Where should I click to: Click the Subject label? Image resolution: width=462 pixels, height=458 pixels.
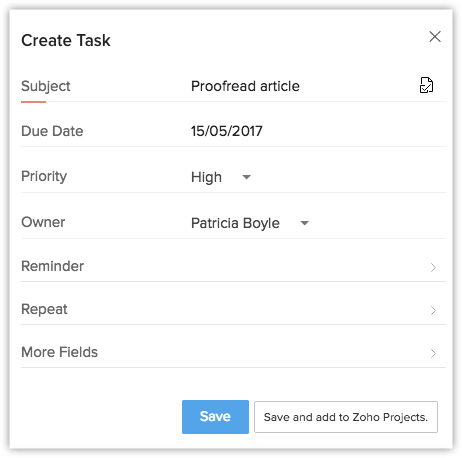tap(46, 86)
